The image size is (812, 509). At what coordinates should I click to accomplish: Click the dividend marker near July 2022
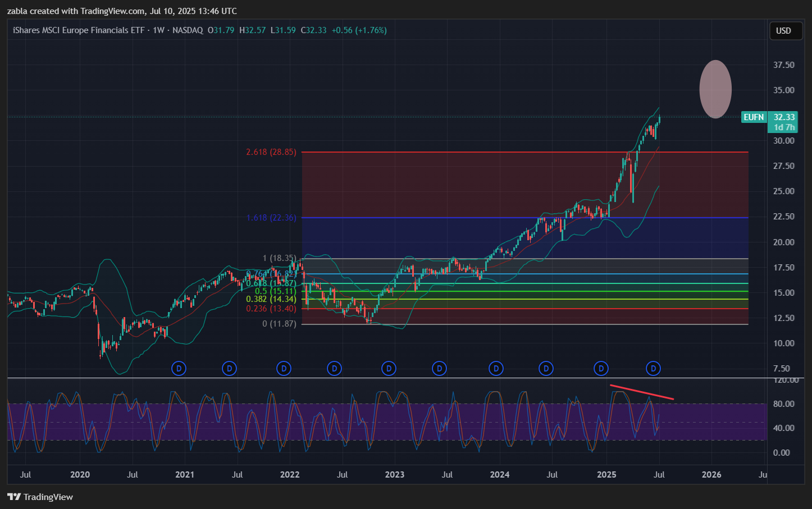pos(335,369)
